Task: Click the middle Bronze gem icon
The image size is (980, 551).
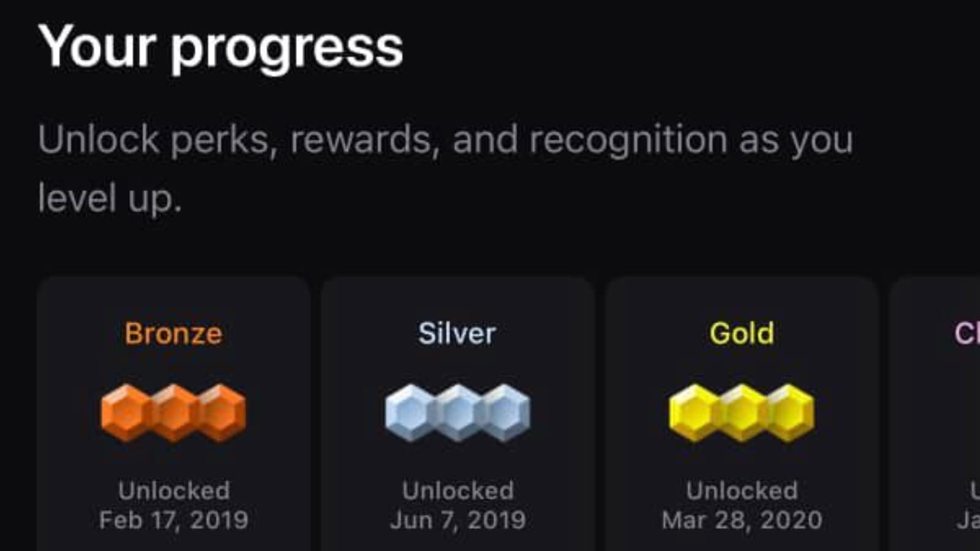Action: click(x=173, y=412)
